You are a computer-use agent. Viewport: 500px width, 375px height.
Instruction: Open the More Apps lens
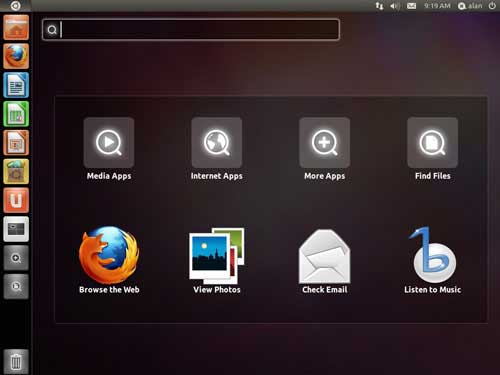point(325,142)
